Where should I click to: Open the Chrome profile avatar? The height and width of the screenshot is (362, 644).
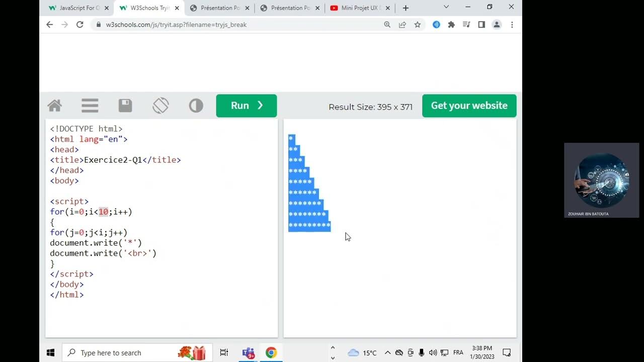click(x=497, y=24)
